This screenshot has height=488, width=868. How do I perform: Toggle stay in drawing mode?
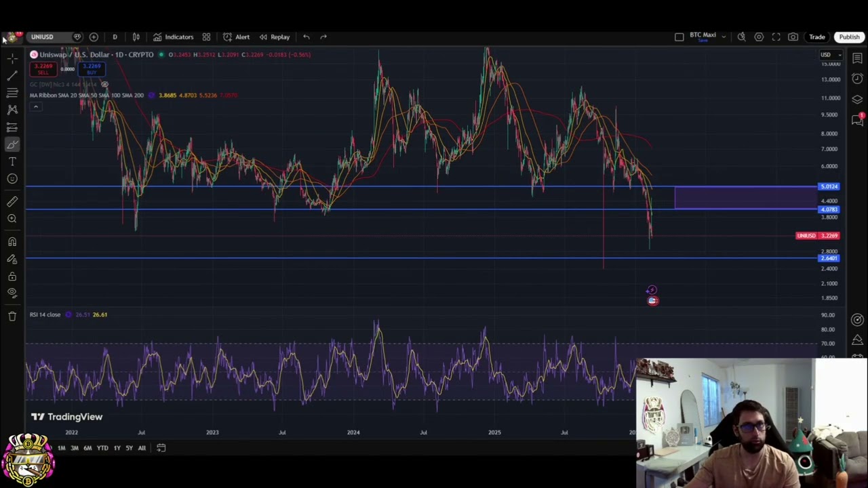[12, 259]
